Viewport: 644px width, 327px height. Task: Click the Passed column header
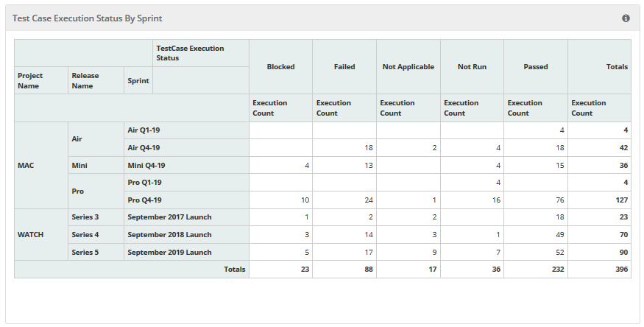click(536, 66)
